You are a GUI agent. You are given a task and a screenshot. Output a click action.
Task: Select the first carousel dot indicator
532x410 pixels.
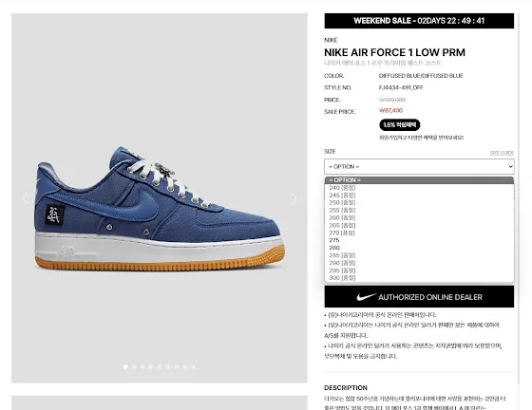(x=125, y=366)
